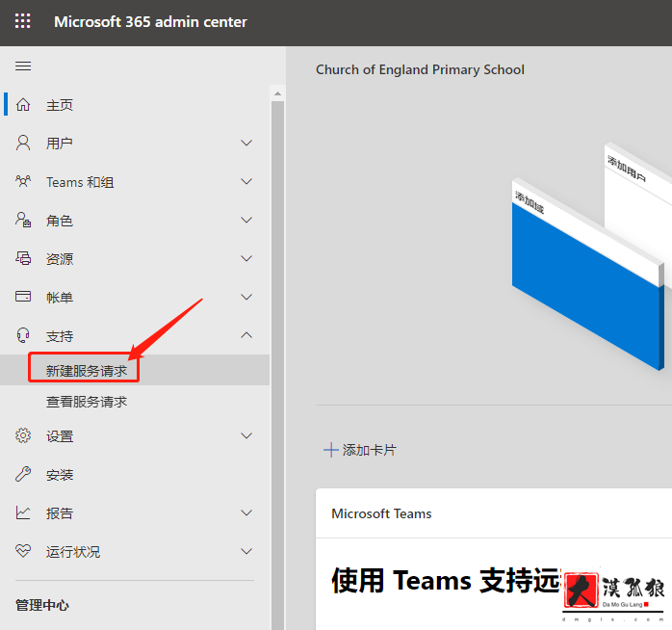Click the Home house icon

(24, 104)
